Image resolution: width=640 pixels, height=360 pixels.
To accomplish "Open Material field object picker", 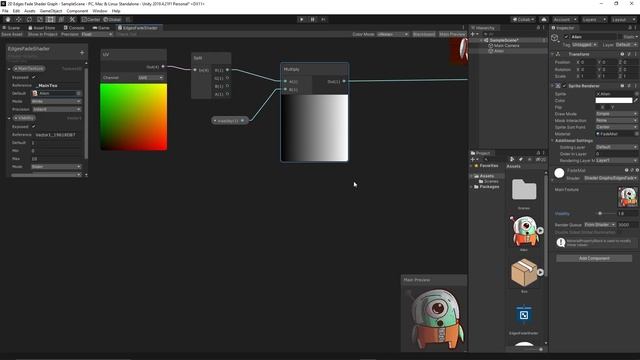I will coord(636,133).
